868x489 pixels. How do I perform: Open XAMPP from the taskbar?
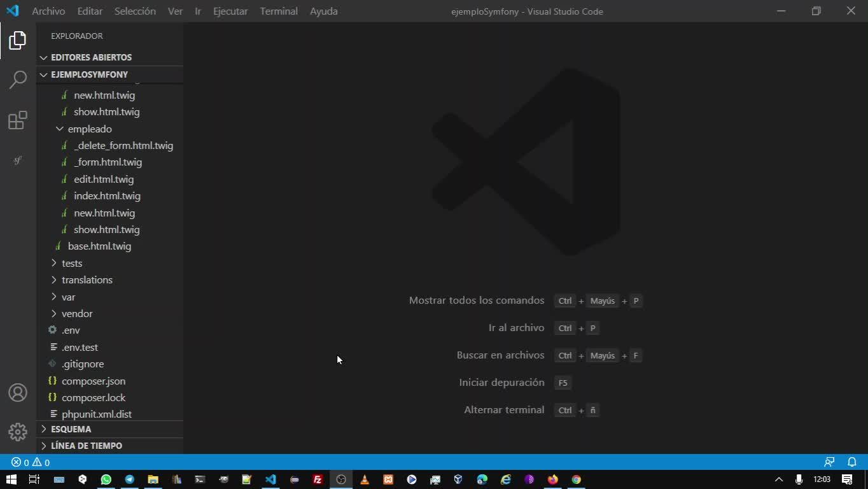coord(388,479)
